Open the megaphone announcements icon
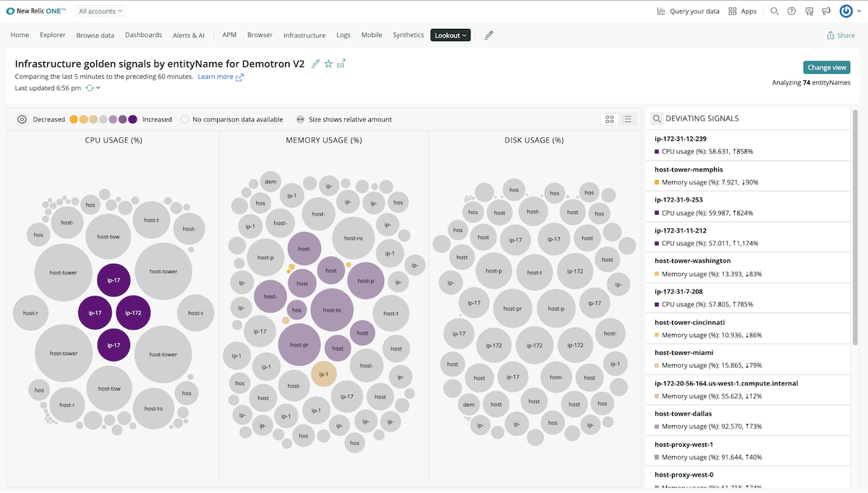The height and width of the screenshot is (493, 868). (x=827, y=11)
